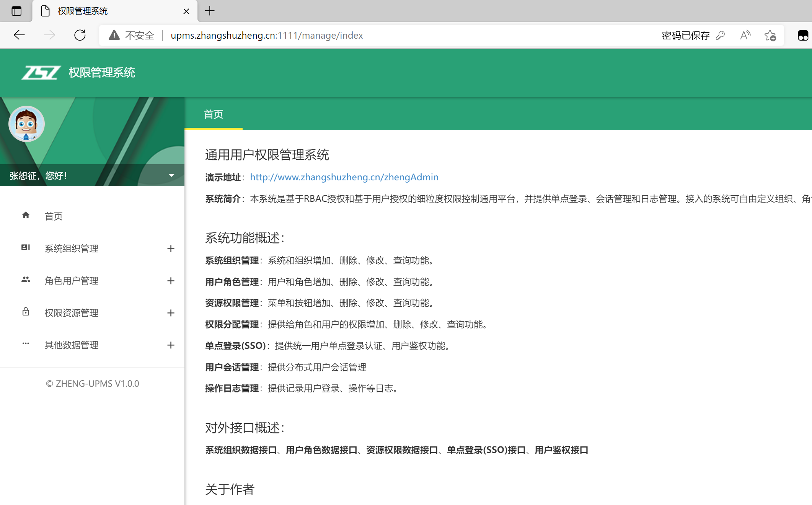Click the 其他数据管理 ellipsis icon

[x=25, y=344]
